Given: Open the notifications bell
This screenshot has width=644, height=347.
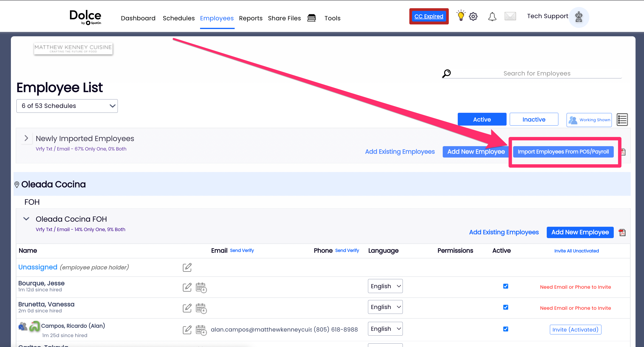Looking at the screenshot, I should 492,16.
